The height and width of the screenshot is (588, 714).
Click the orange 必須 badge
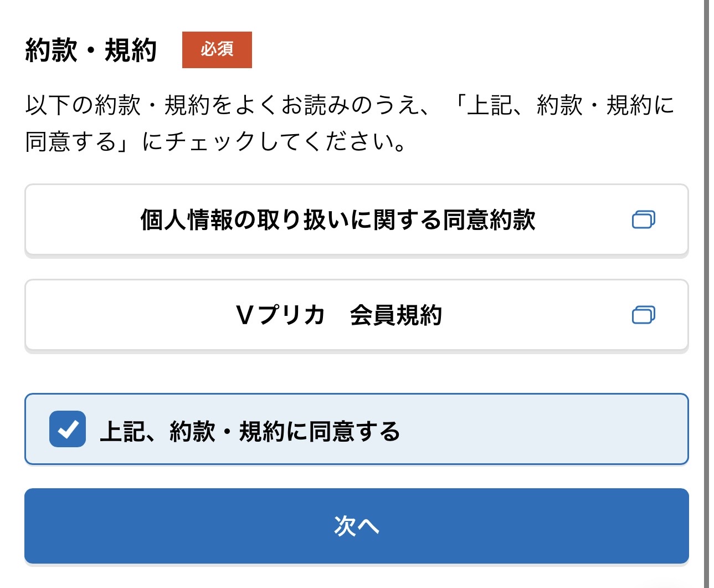point(217,50)
